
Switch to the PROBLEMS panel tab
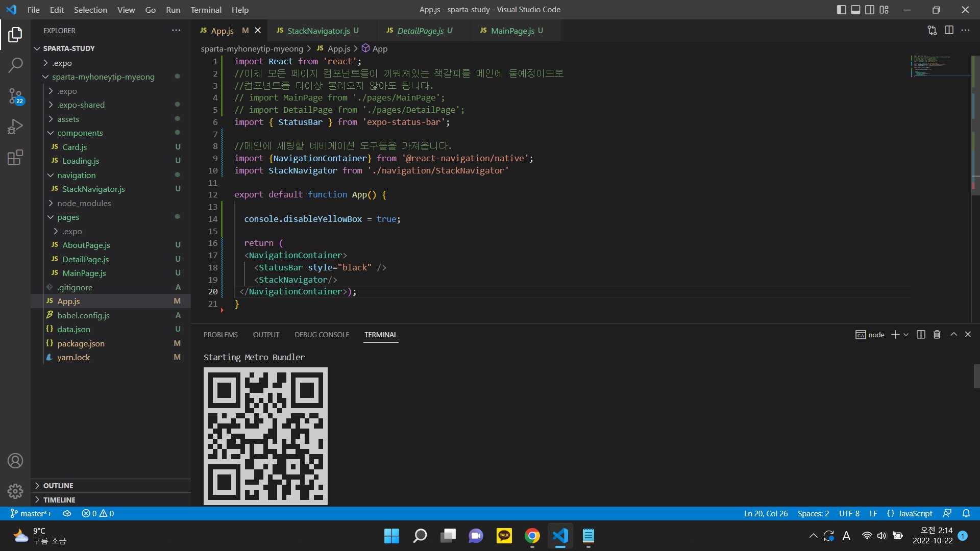pos(220,335)
